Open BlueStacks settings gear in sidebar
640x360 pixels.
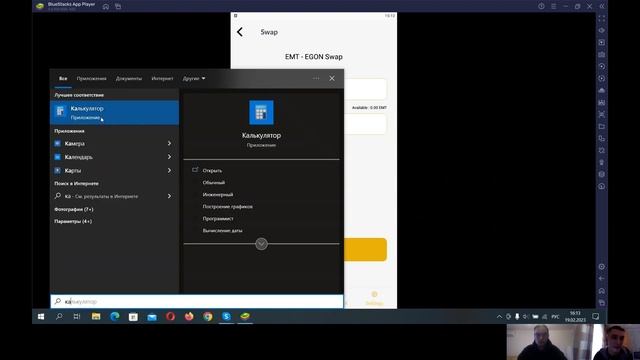(x=602, y=267)
